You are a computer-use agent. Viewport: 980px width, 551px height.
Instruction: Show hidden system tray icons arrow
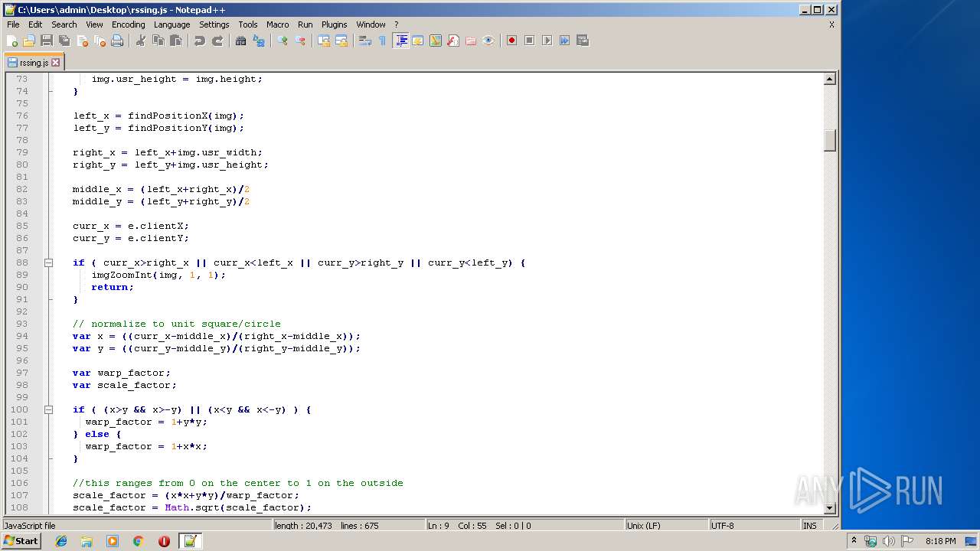click(854, 540)
